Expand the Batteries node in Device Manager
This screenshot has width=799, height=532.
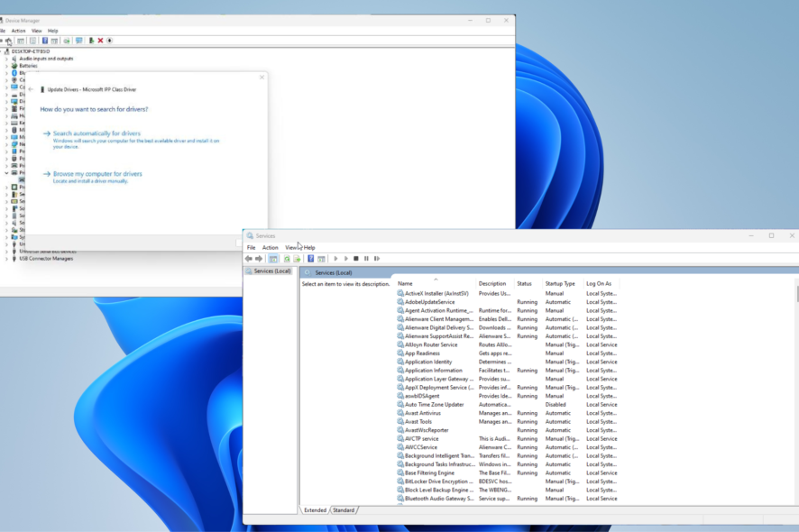coord(6,66)
